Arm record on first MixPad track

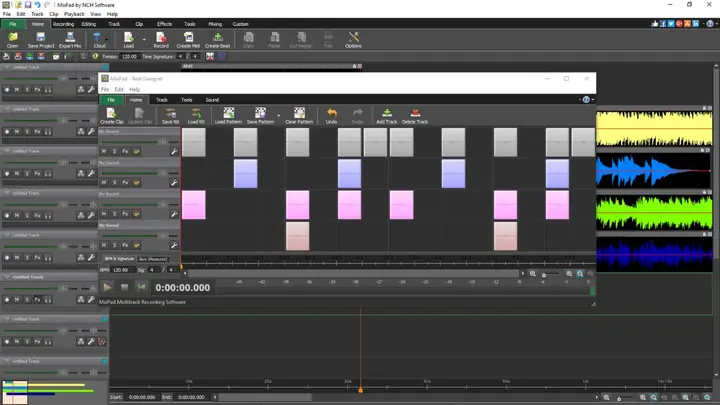(6, 90)
